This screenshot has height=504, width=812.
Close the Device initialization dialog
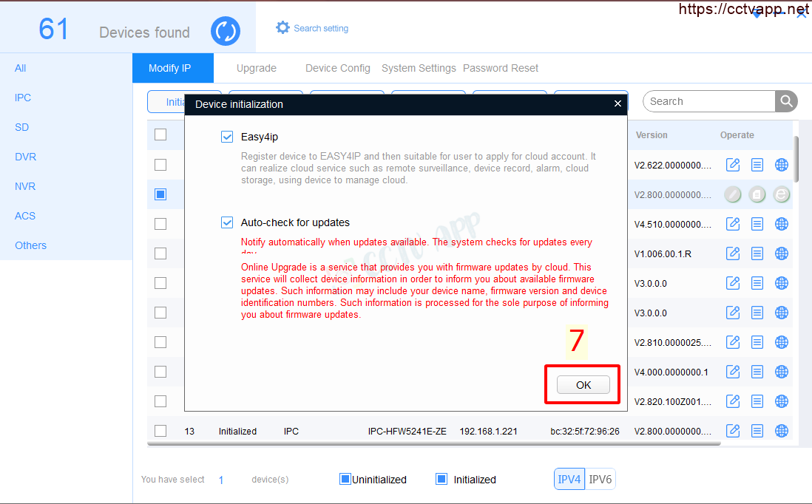(618, 104)
